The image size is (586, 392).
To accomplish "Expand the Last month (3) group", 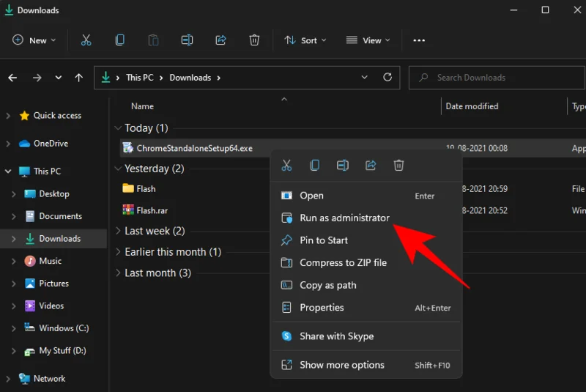I will tap(118, 273).
